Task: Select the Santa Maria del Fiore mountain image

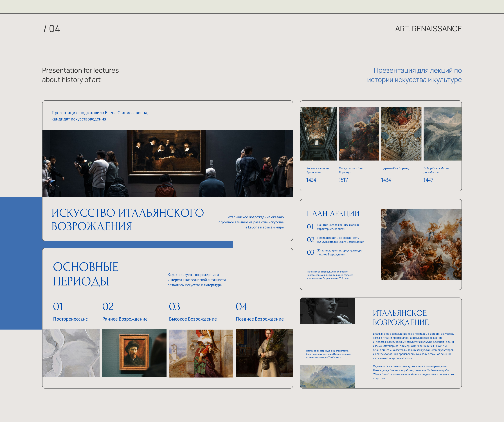Action: coord(442,133)
